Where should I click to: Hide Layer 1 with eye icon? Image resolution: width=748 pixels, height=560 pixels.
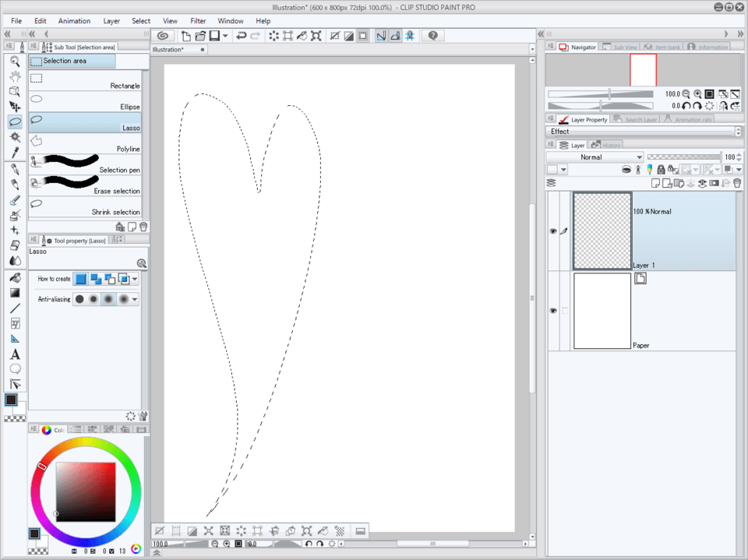click(x=553, y=231)
